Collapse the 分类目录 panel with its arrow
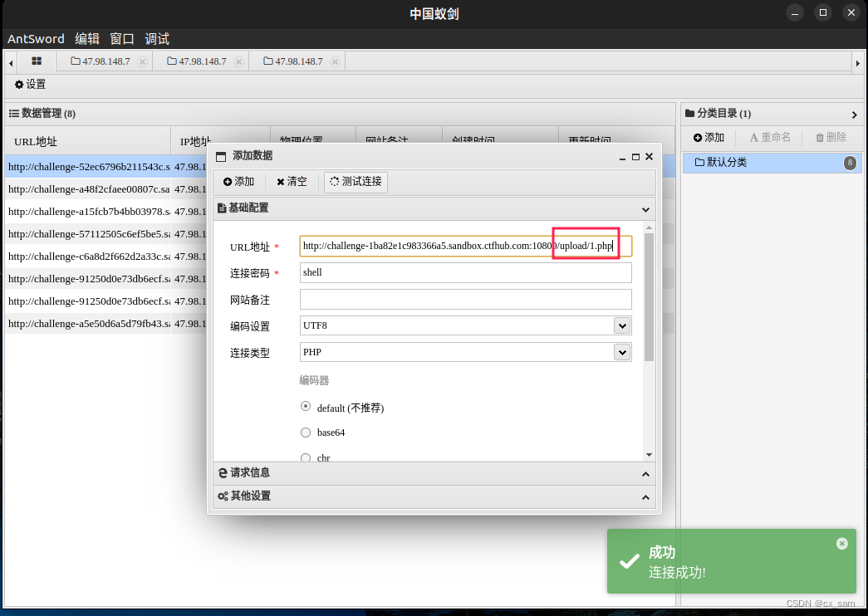 click(854, 115)
